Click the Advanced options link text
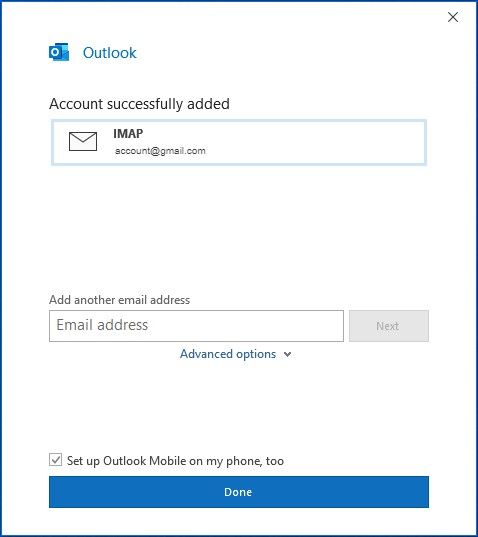Viewport: 478px width, 537px height. [x=228, y=354]
